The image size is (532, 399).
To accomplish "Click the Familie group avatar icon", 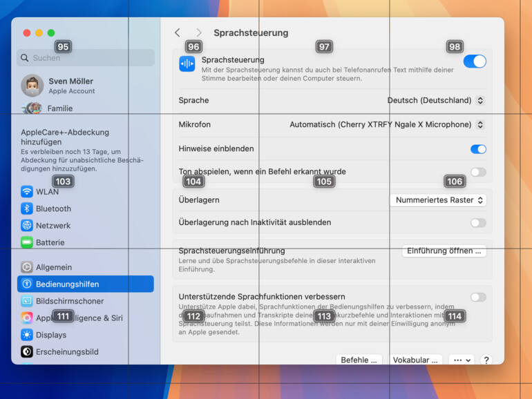I will (32, 108).
